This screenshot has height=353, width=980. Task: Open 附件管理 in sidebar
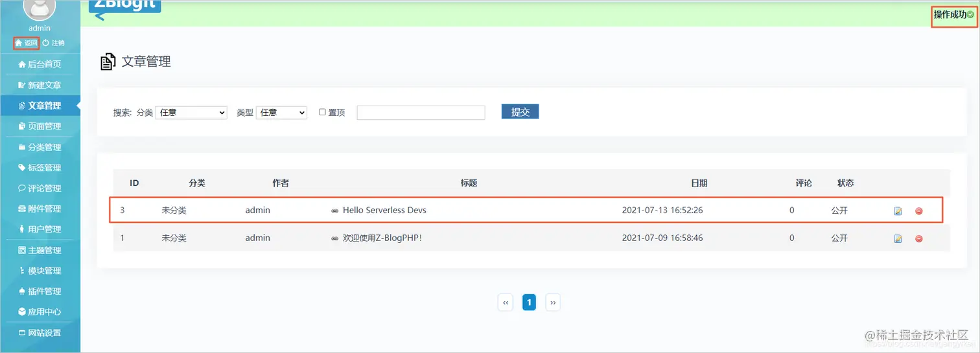click(x=40, y=209)
